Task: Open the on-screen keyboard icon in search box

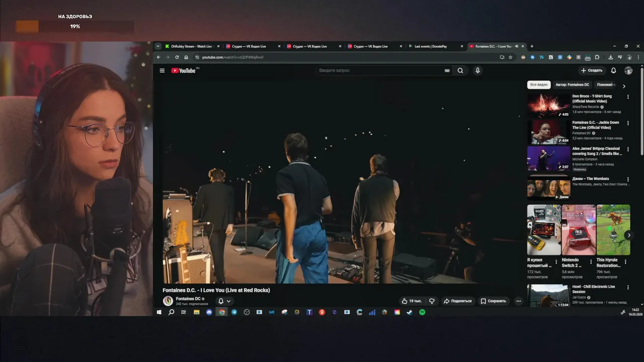Action: pos(447,71)
